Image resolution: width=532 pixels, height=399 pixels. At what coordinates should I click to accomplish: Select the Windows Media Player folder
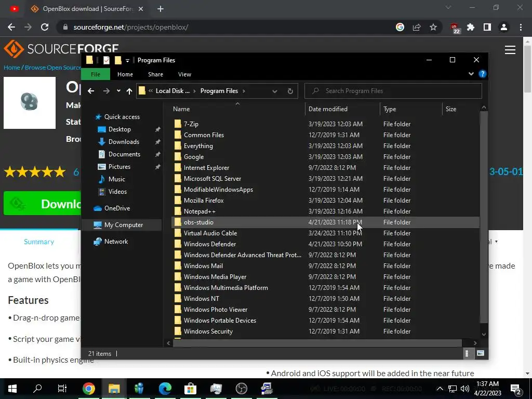(326, 277)
